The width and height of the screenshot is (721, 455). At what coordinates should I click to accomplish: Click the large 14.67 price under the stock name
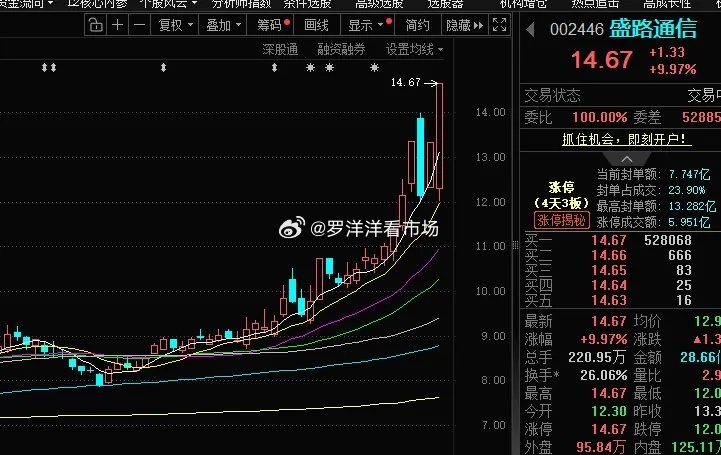tap(602, 60)
